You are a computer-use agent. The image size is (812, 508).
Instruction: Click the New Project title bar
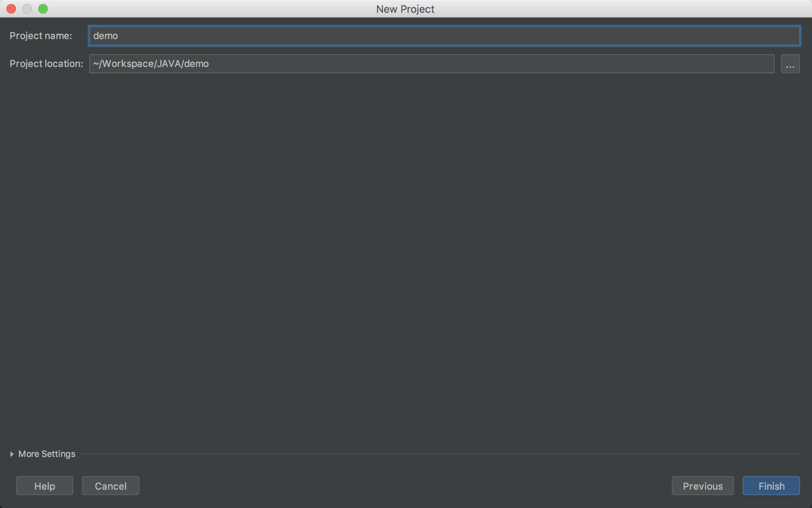(x=406, y=9)
